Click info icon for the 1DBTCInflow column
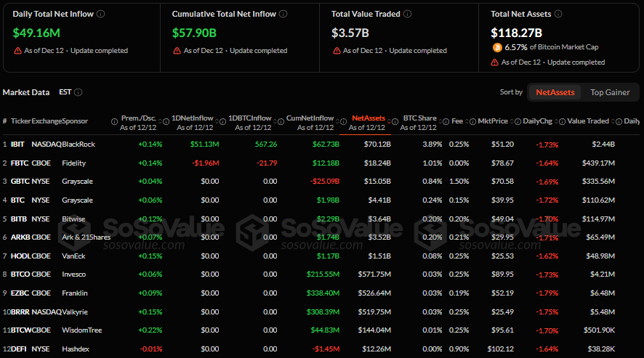The image size is (644, 358). (281, 122)
